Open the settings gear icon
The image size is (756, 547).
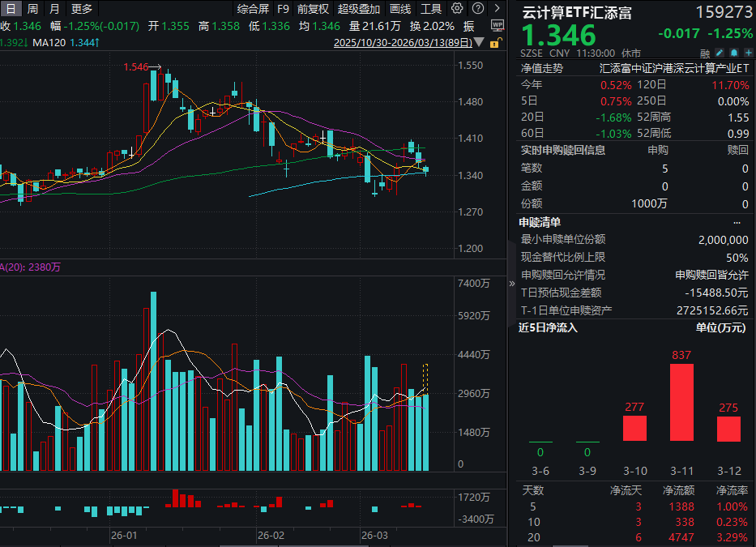coord(456,9)
